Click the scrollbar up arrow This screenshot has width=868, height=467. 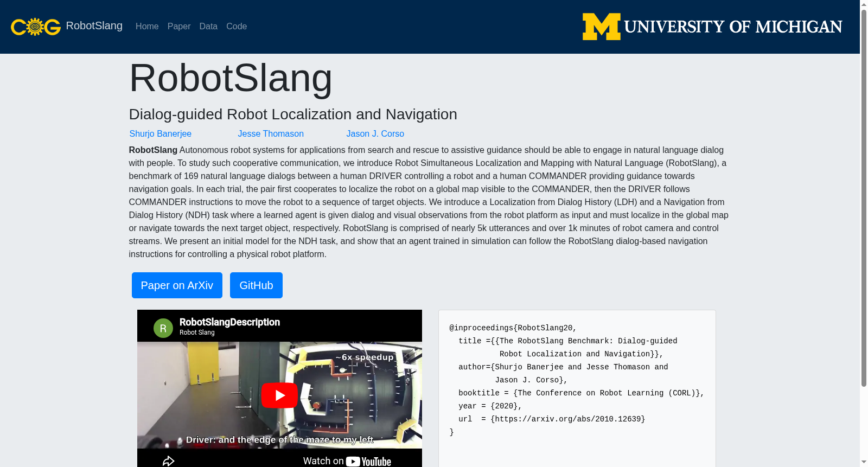tap(864, 4)
